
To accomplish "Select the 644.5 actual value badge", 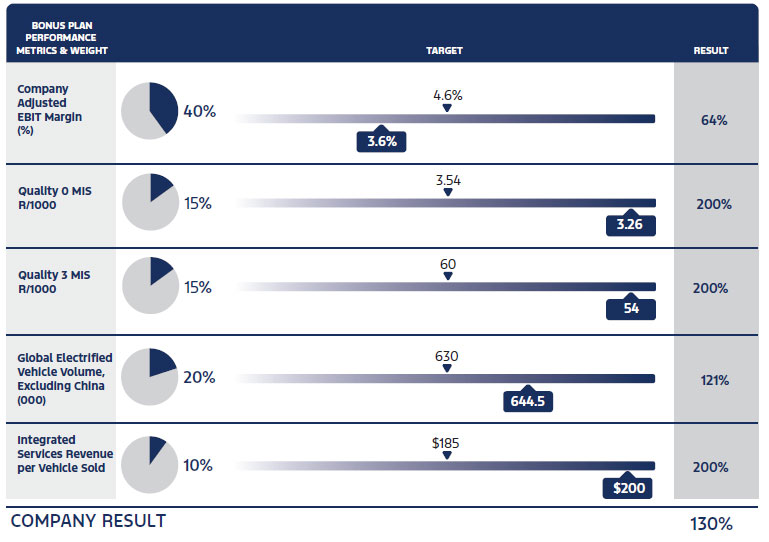I will [528, 401].
